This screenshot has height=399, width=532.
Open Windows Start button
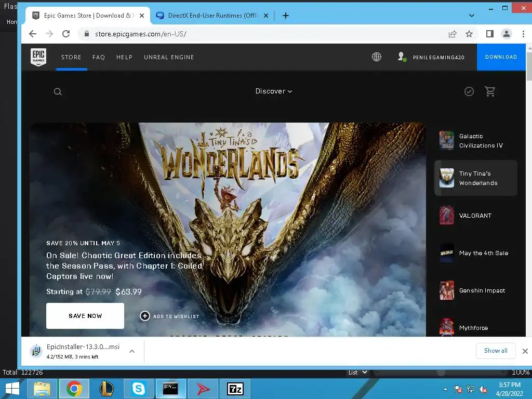pos(12,389)
